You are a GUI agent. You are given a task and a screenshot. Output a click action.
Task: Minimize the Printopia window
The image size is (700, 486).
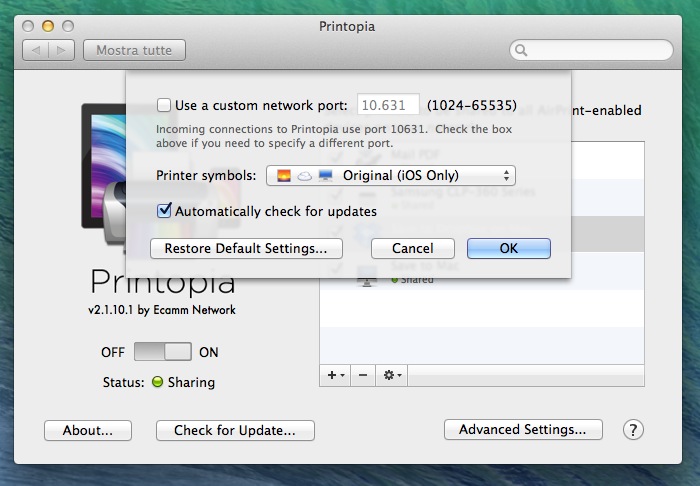click(48, 26)
